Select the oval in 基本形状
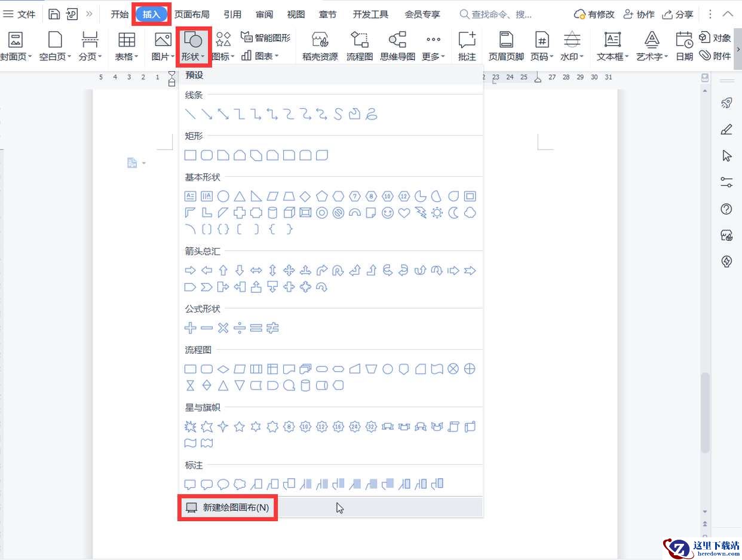 tap(223, 196)
